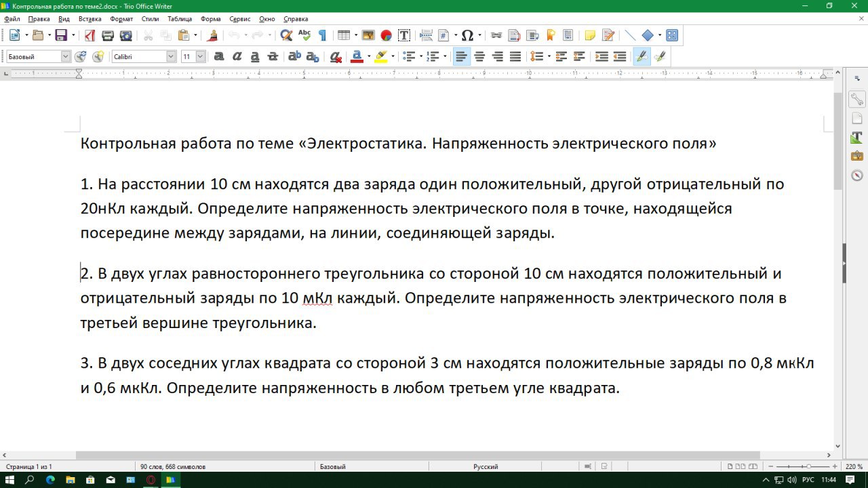Open the 'Правка' menu

pos(39,19)
